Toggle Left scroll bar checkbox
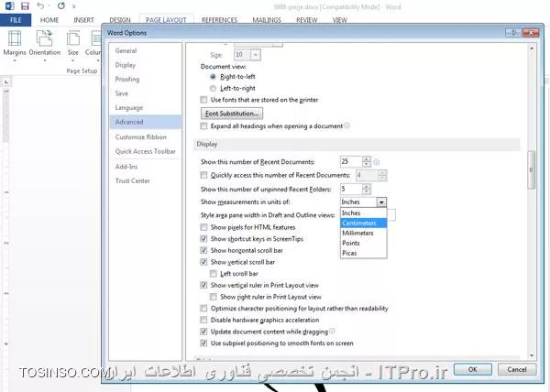Image resolution: width=550 pixels, height=392 pixels. tap(213, 274)
